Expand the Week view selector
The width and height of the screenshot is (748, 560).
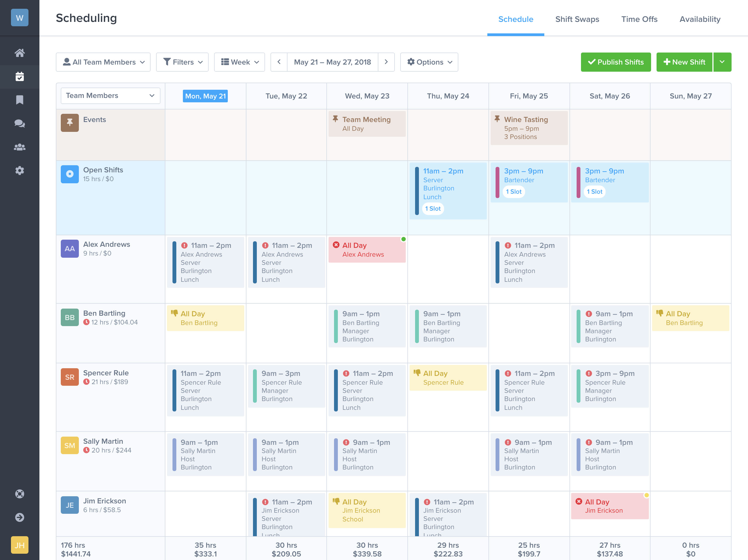(241, 62)
